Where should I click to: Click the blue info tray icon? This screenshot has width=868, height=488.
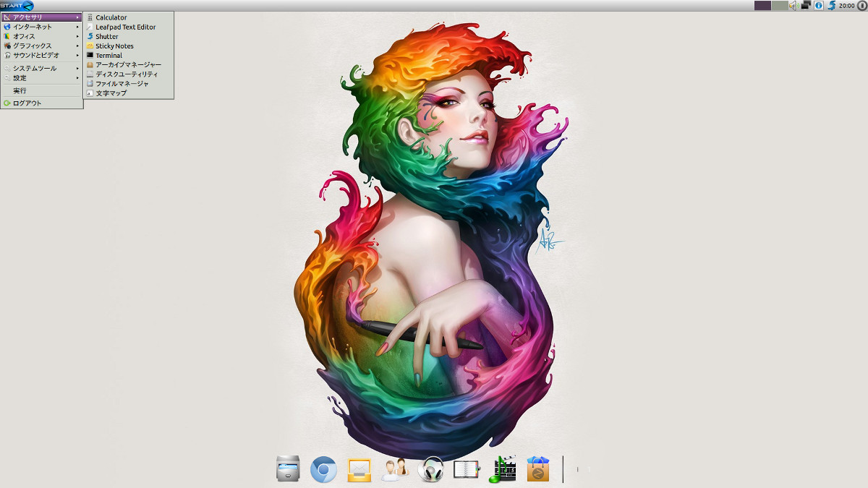point(819,5)
